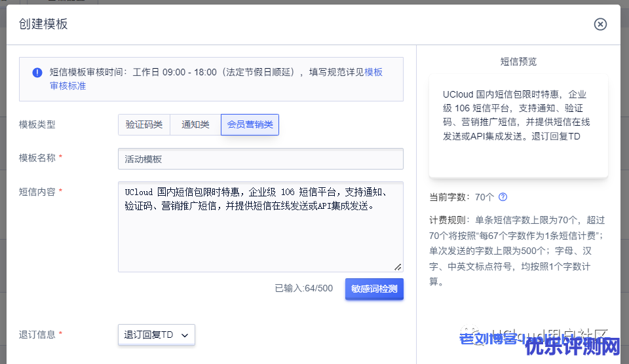The width and height of the screenshot is (629, 364).
Task: Click the 当前字数：70个 text
Action: tap(461, 197)
